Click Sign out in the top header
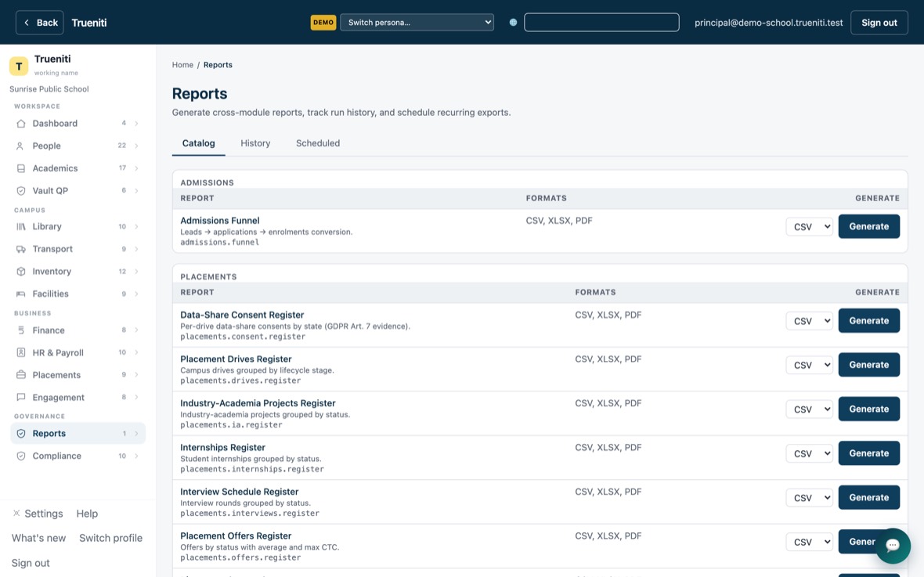The height and width of the screenshot is (577, 924). pos(879,23)
